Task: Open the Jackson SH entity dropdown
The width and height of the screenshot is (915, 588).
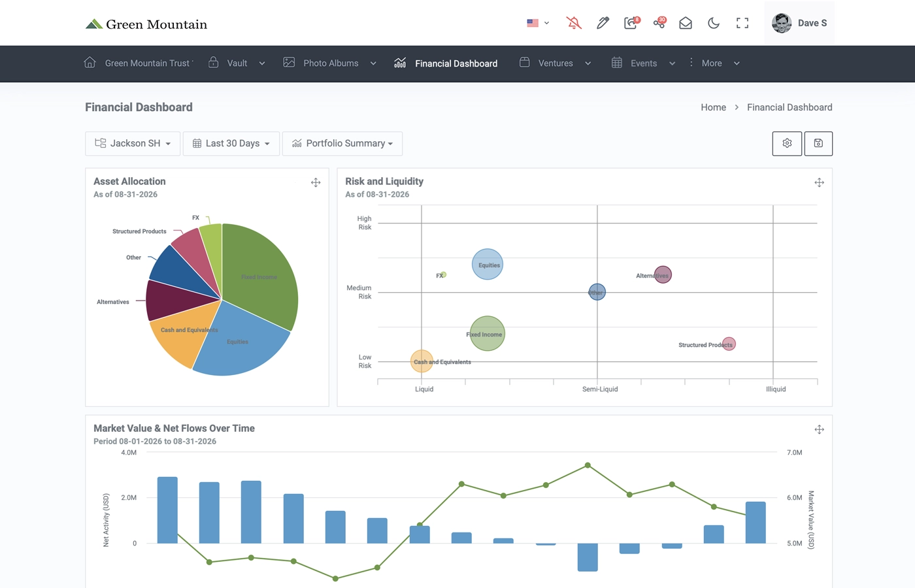Action: tap(133, 144)
